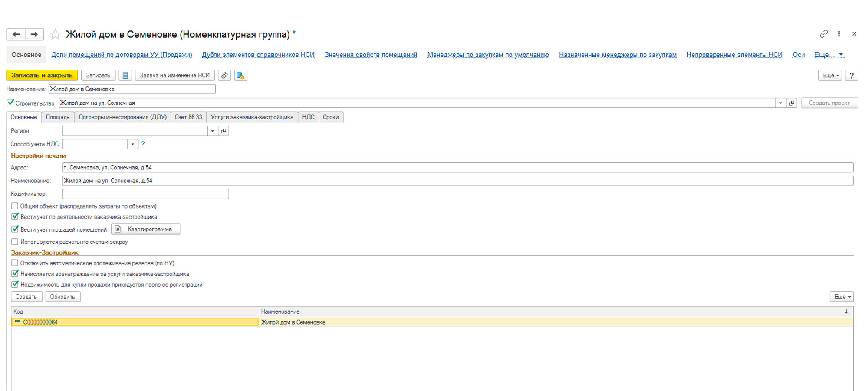Viewport: 868px width, 391px height.
Task: Click the paperclip attached files icon
Action: pyautogui.click(x=224, y=75)
